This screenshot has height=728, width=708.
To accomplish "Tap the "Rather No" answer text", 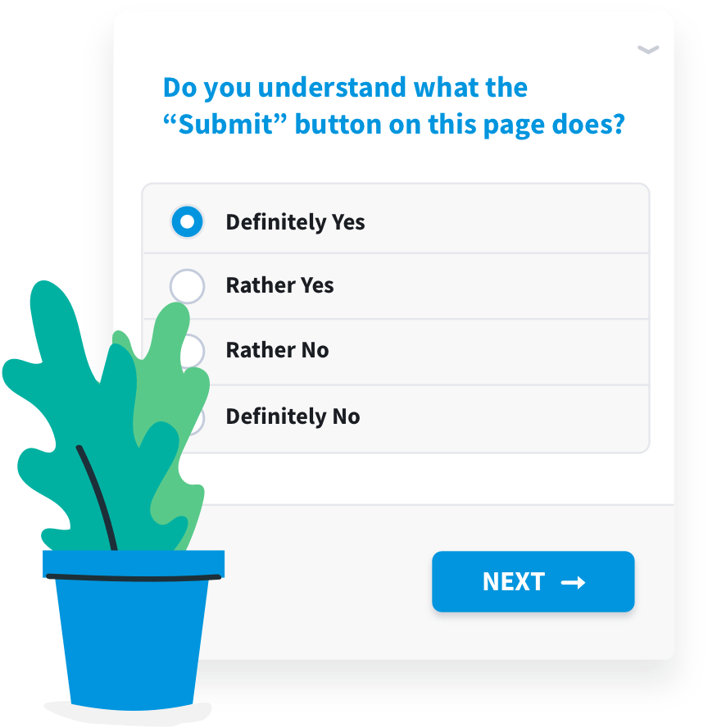I will point(277,350).
